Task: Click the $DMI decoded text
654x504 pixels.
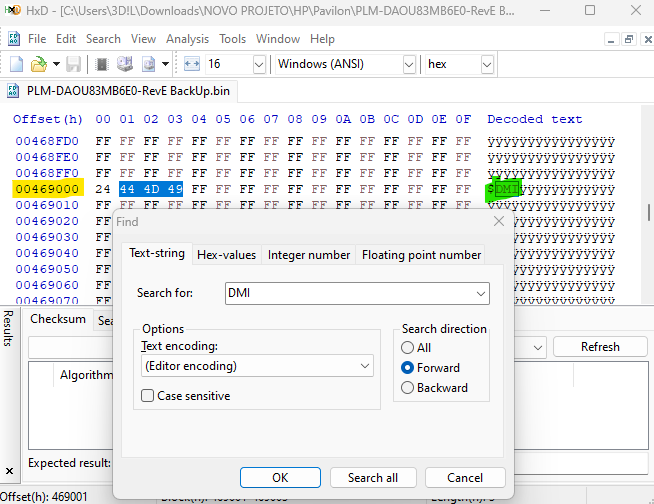Action: click(x=504, y=189)
